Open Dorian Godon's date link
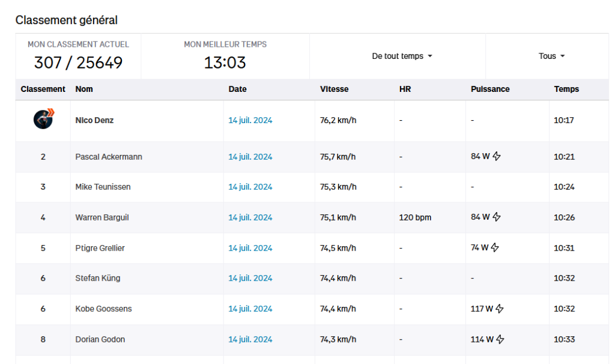 click(250, 339)
